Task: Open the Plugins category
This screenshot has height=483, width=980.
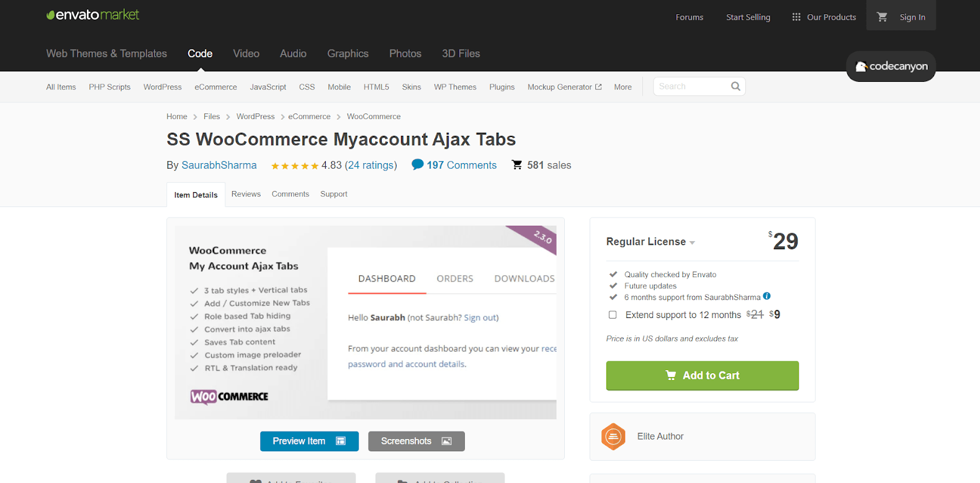Action: 502,87
